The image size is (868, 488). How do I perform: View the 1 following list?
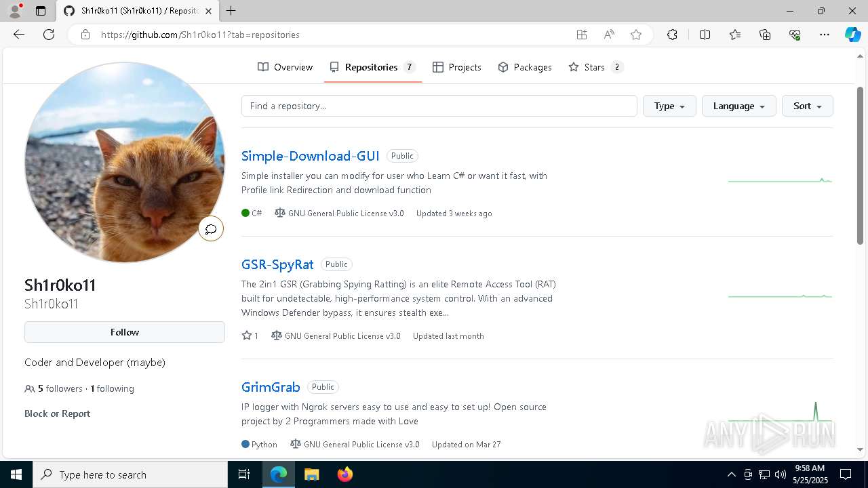(x=112, y=388)
